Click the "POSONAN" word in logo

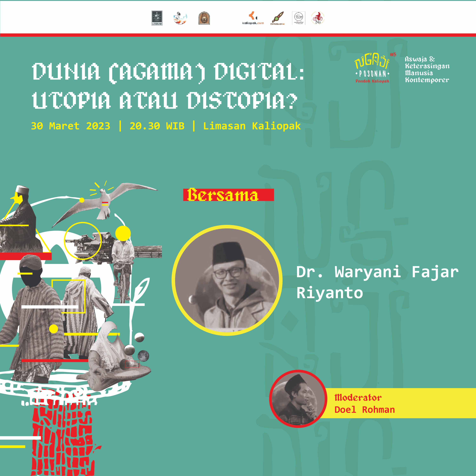tap(372, 74)
